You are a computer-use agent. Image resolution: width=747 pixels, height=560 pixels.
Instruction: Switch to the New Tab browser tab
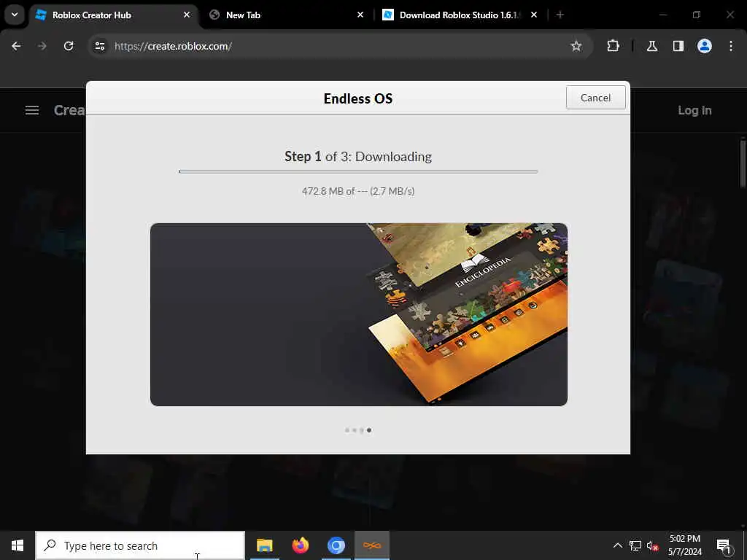click(x=286, y=15)
